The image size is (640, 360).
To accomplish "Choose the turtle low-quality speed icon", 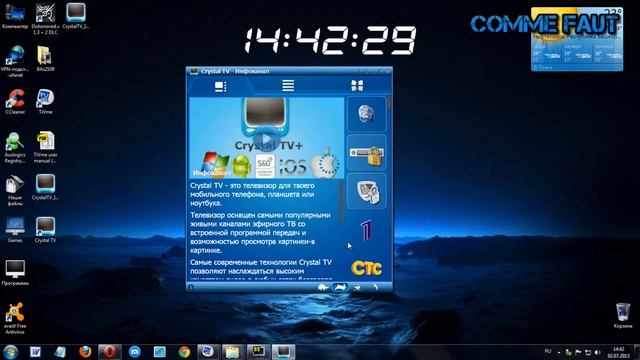I will (323, 287).
